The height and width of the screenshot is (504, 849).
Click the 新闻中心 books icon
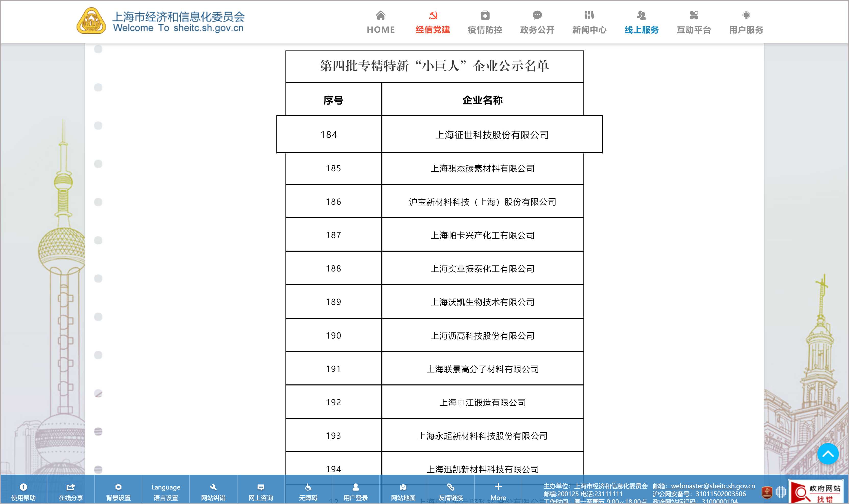click(589, 15)
